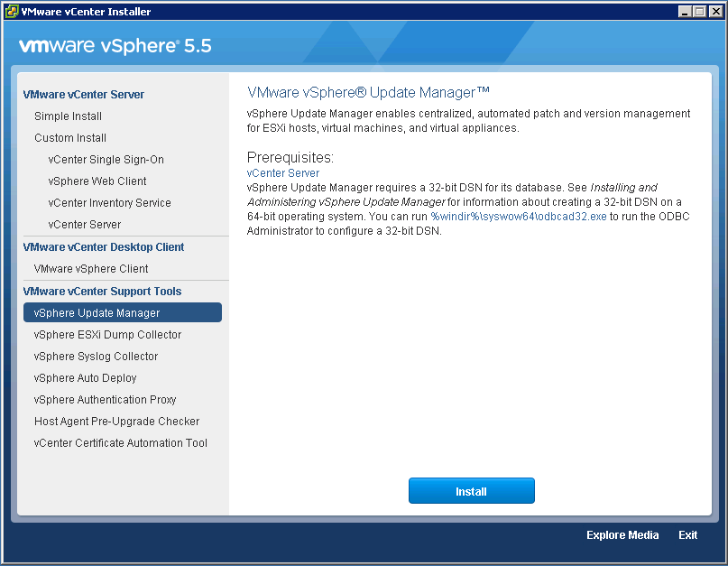728x566 pixels.
Task: Maximize the installer window
Action: click(700, 11)
